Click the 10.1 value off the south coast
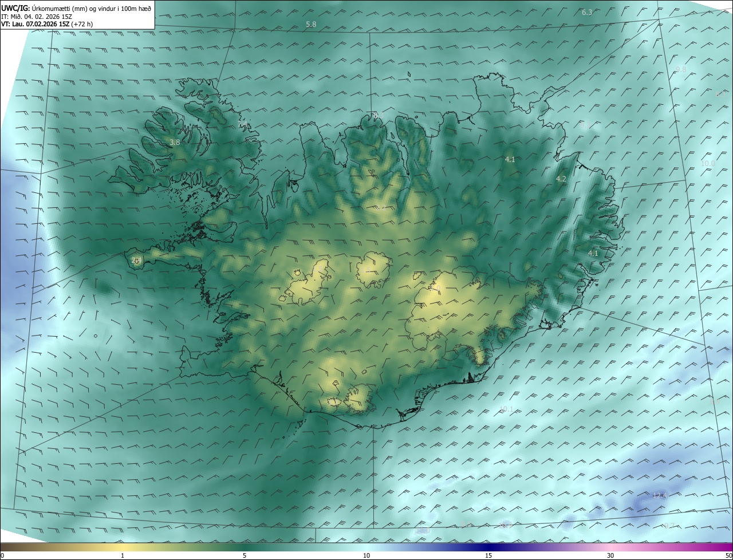The width and height of the screenshot is (733, 560). [507, 409]
